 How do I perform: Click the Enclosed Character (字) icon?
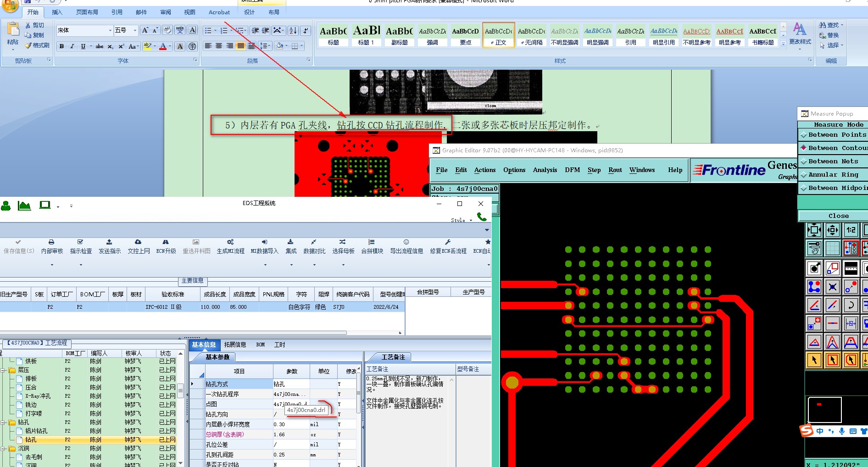[x=192, y=46]
